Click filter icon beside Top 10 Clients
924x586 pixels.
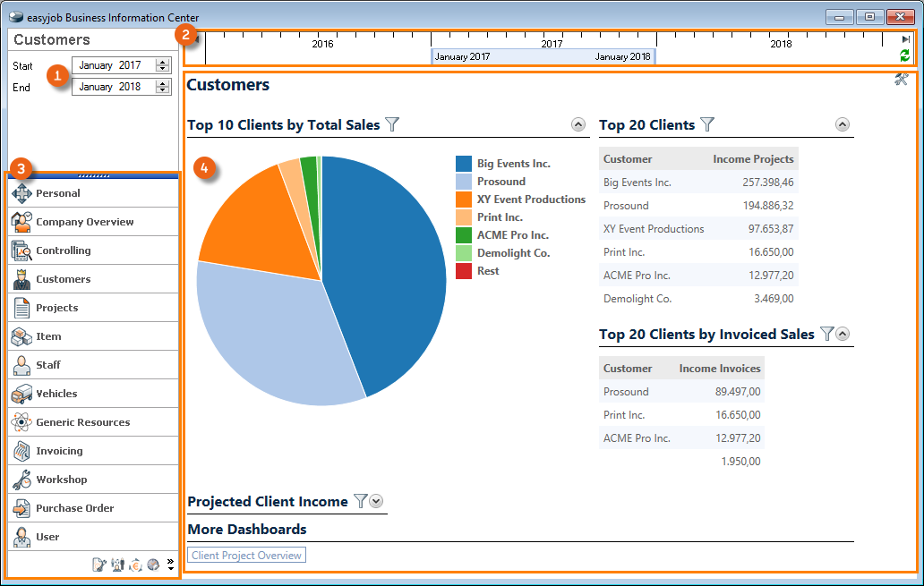coord(391,124)
